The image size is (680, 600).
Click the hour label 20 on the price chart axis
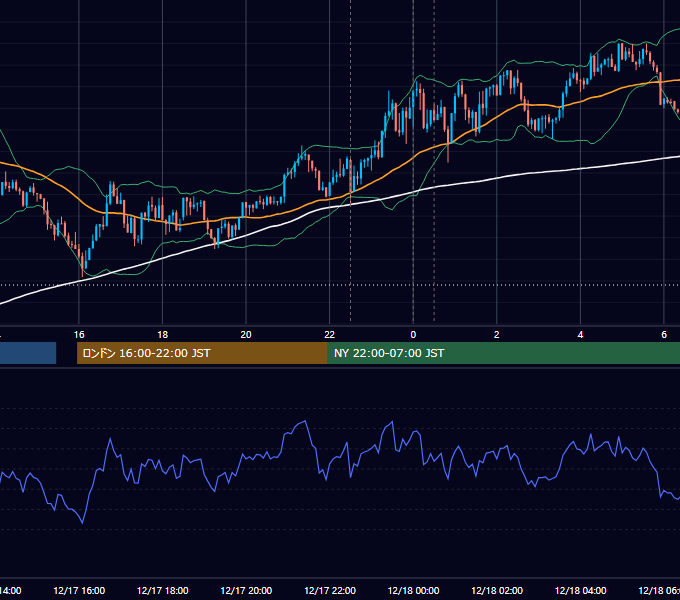pyautogui.click(x=246, y=334)
